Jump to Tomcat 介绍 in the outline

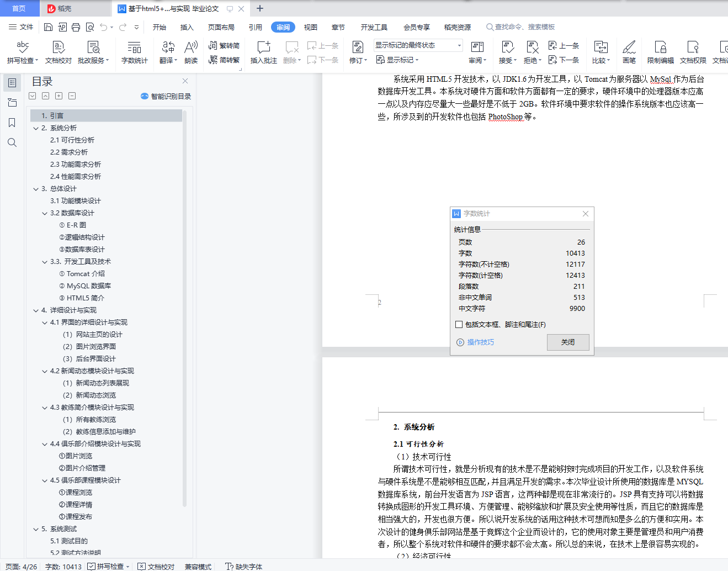point(82,274)
